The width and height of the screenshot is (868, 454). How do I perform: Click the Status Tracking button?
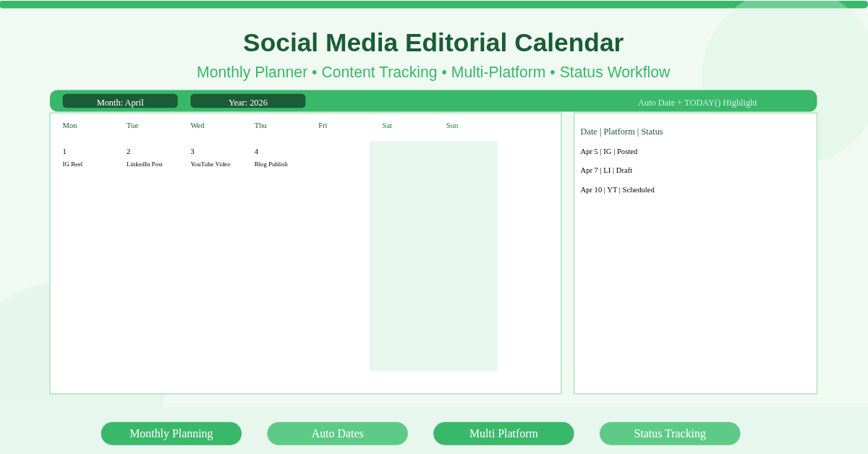[670, 433]
